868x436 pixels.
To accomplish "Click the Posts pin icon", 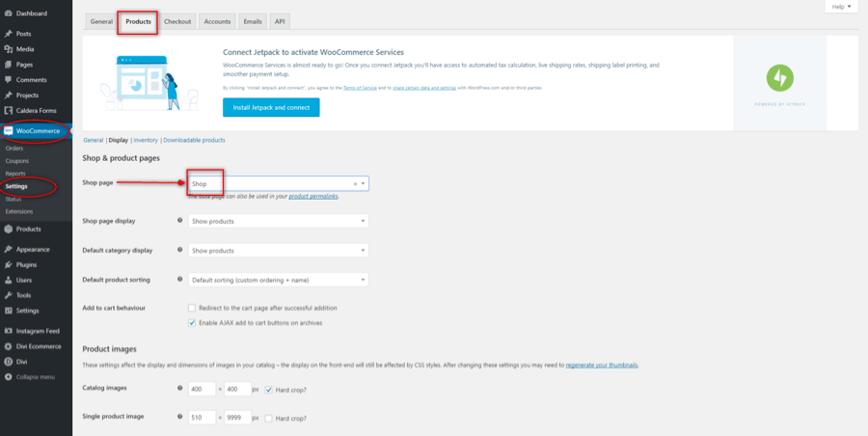I will click(9, 34).
